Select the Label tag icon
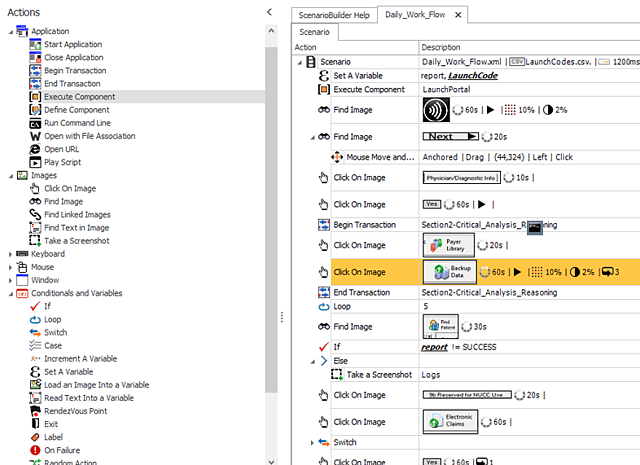Screen dimensions: 640x465 [x=35, y=437]
